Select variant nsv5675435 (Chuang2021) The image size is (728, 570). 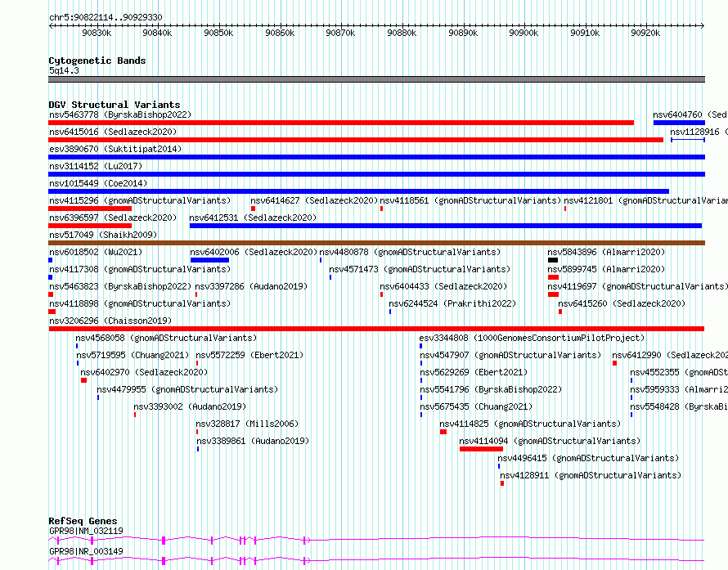(x=476, y=406)
